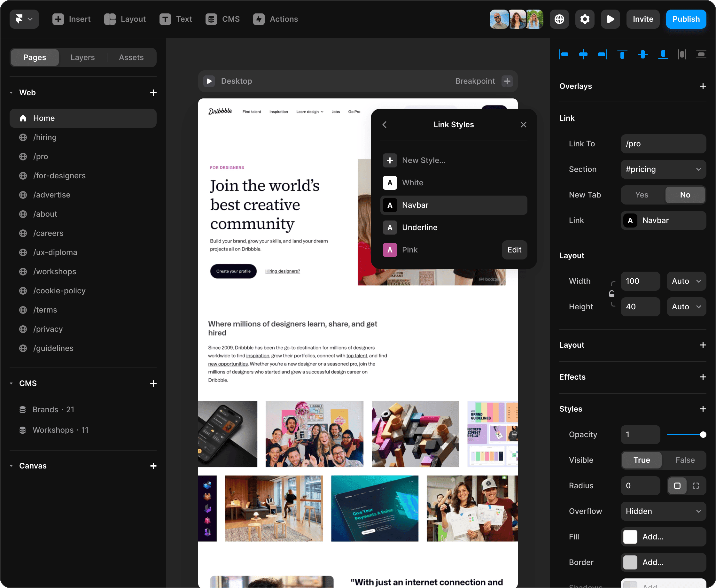Click the align top icon
The height and width of the screenshot is (588, 716).
click(622, 54)
